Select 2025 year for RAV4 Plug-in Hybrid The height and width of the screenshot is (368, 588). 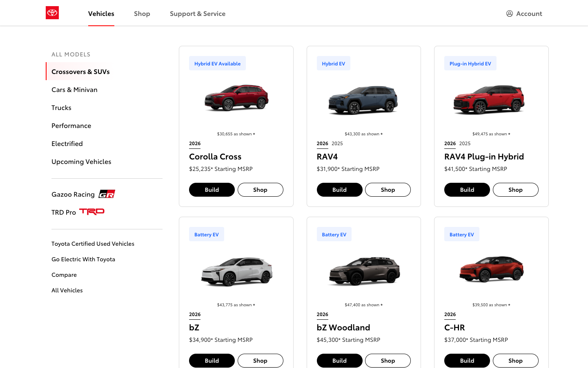tap(465, 144)
